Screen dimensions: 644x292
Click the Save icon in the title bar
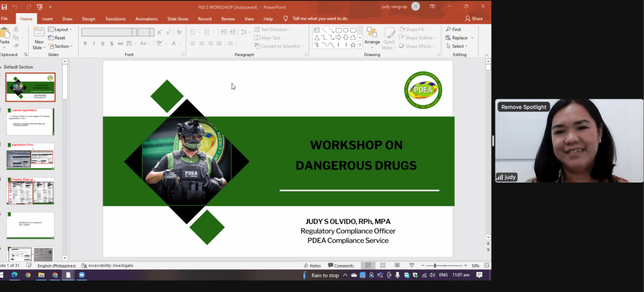[x=4, y=6]
